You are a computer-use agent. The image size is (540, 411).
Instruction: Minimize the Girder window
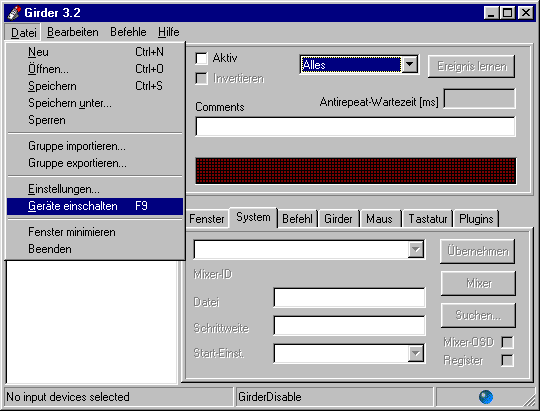(x=491, y=13)
